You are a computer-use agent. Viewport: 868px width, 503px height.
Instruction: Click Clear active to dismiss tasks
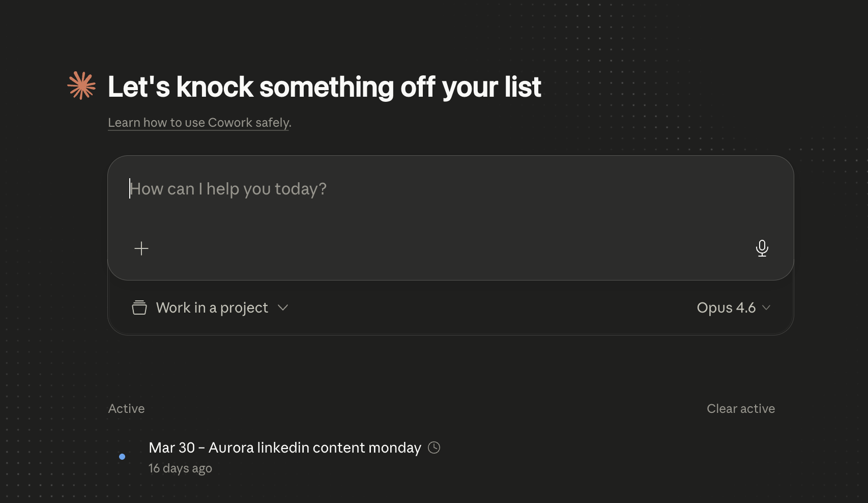click(x=740, y=408)
